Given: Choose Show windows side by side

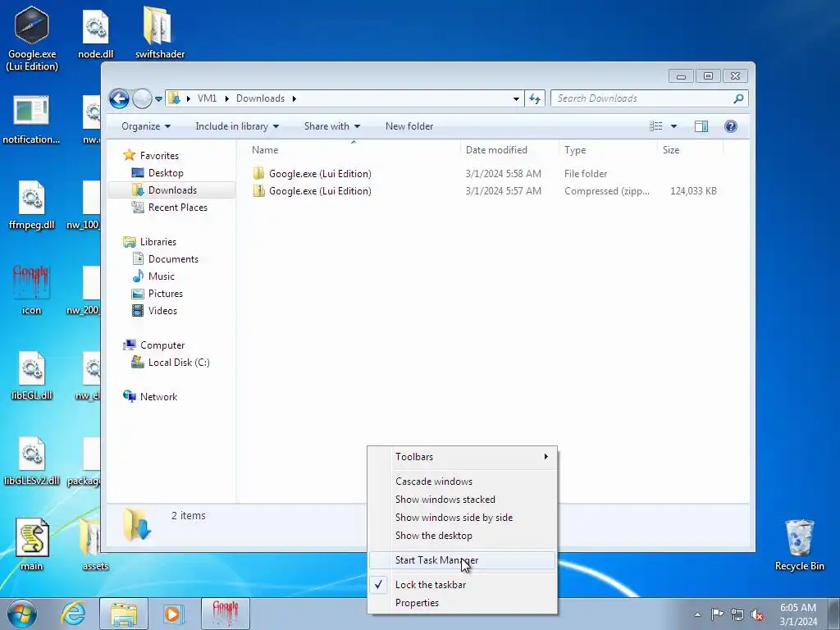Looking at the screenshot, I should tap(463, 518).
